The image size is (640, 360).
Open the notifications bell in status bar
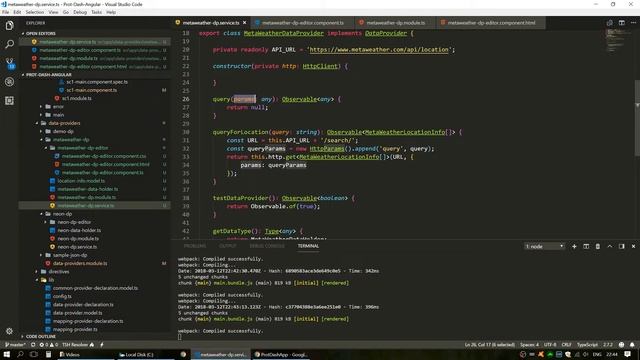pos(632,345)
